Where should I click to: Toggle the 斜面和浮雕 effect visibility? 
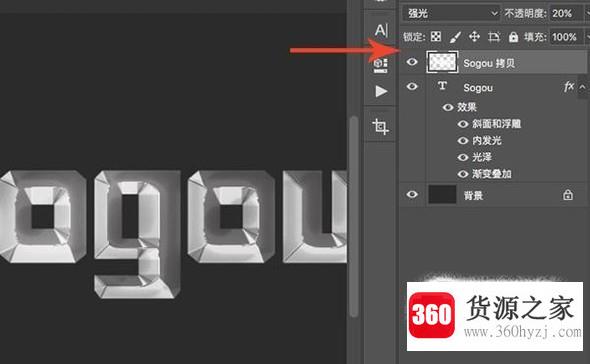[x=463, y=124]
